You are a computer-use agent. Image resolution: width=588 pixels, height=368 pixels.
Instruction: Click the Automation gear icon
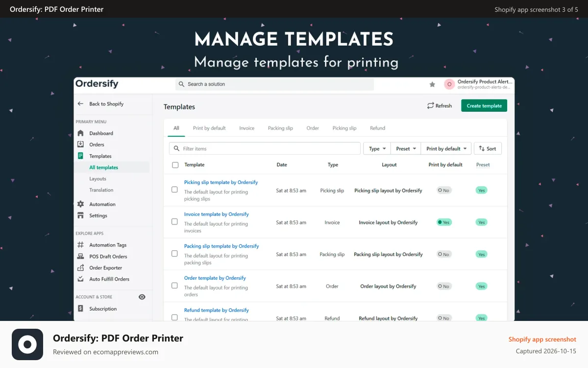pyautogui.click(x=80, y=204)
